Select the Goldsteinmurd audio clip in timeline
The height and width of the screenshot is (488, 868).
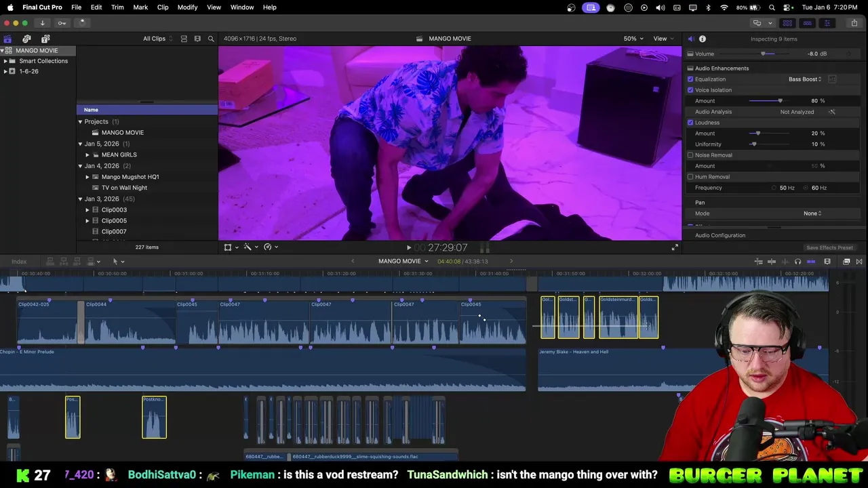pyautogui.click(x=618, y=317)
